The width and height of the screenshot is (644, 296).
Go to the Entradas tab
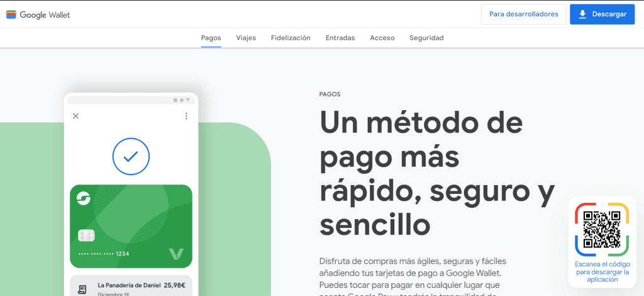point(340,38)
